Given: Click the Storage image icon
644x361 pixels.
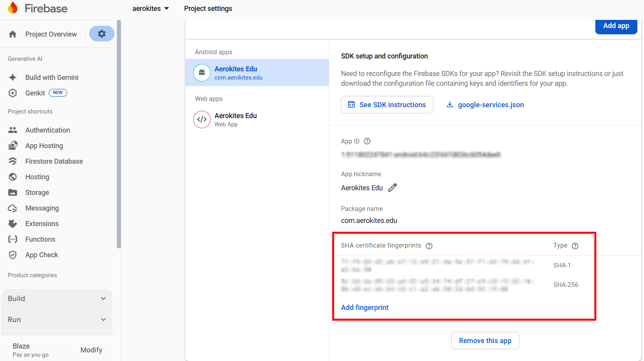Looking at the screenshot, I should coord(13,192).
